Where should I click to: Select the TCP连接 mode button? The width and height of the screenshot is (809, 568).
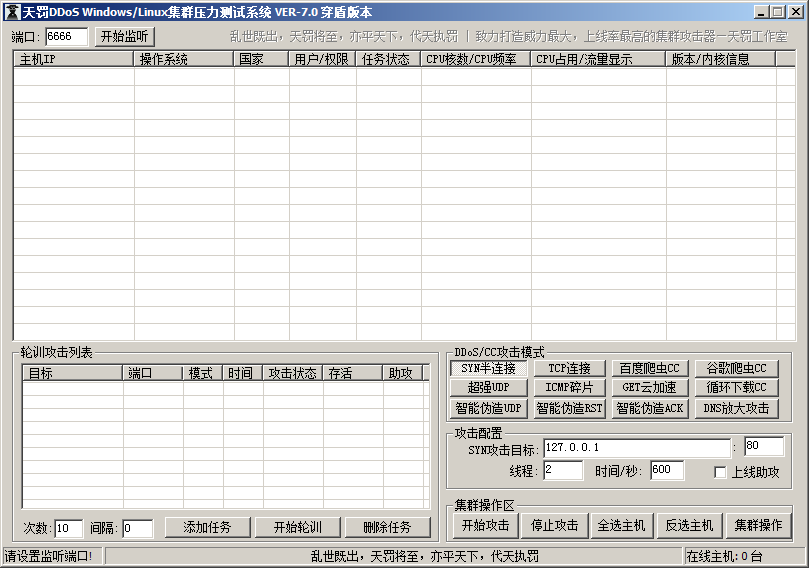pos(569,368)
